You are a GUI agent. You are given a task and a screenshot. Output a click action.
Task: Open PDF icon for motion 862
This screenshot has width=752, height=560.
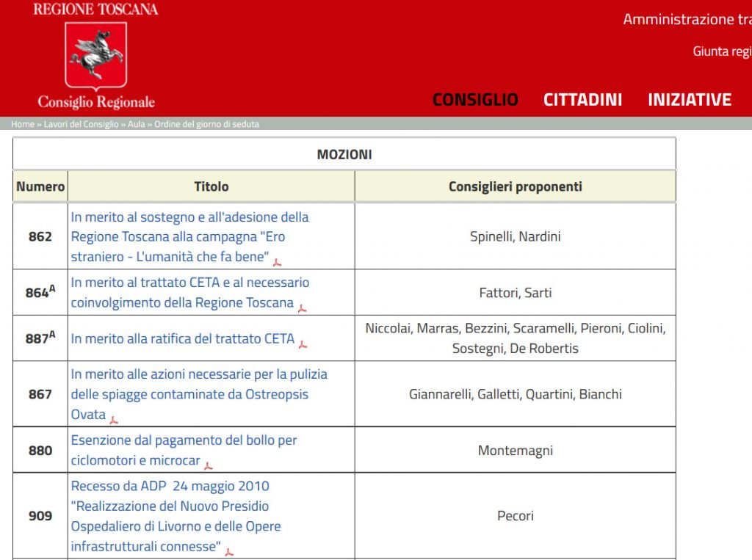[277, 261]
